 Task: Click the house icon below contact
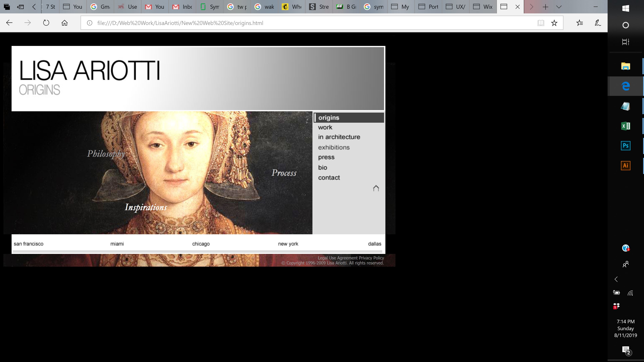(376, 188)
